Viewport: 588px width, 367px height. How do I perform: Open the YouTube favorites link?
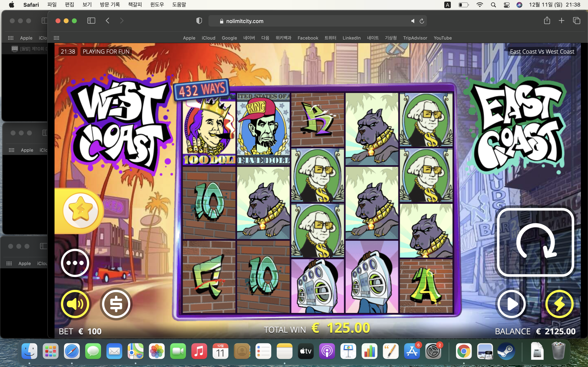(442, 38)
